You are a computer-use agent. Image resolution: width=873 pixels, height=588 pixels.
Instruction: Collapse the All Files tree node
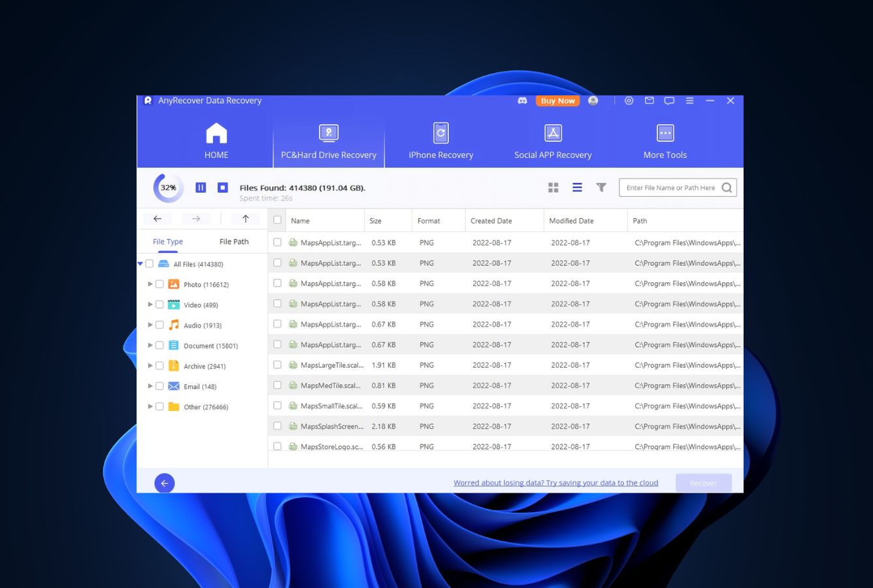click(140, 264)
